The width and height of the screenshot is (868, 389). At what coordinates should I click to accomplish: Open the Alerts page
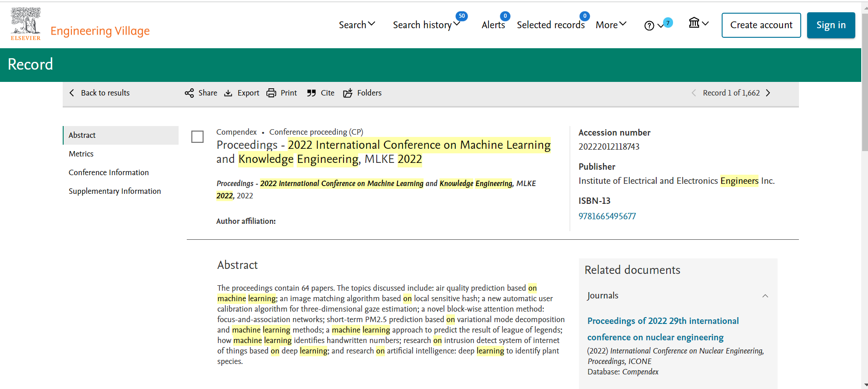(493, 25)
